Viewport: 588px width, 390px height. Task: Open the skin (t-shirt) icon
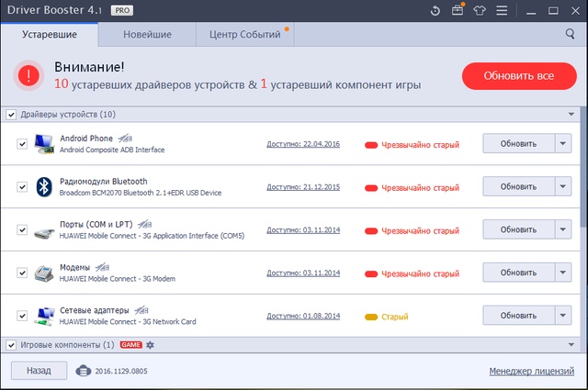click(x=480, y=10)
